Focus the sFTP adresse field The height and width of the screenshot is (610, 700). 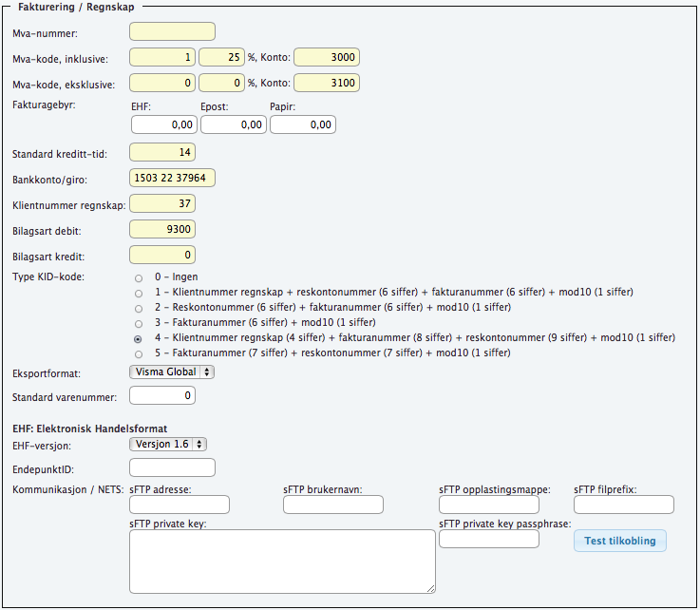[x=180, y=505]
